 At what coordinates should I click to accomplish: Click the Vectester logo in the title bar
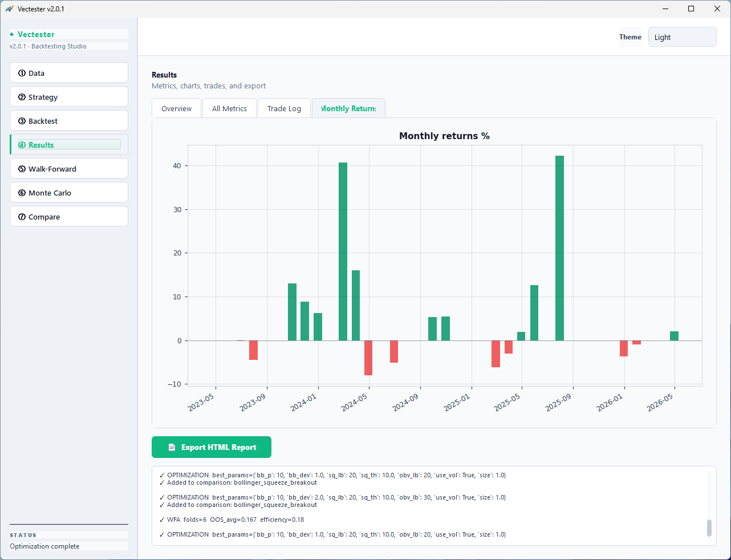coord(9,9)
